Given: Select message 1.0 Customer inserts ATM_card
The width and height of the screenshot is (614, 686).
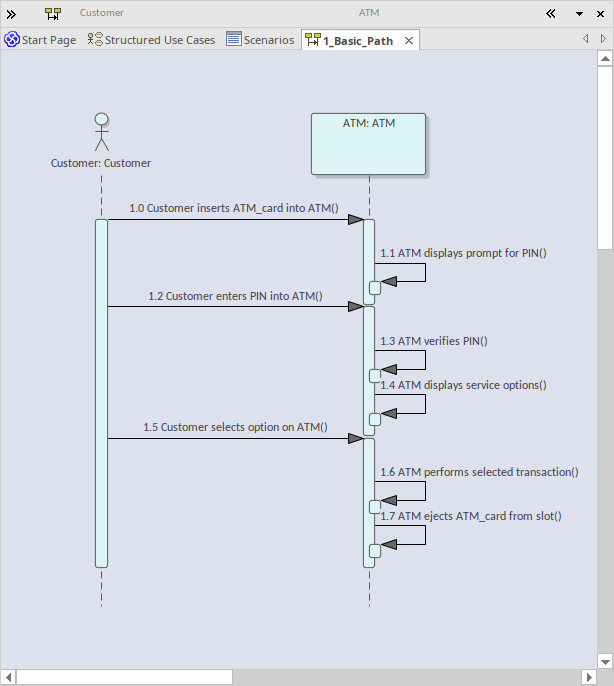Looking at the screenshot, I should coord(233,209).
